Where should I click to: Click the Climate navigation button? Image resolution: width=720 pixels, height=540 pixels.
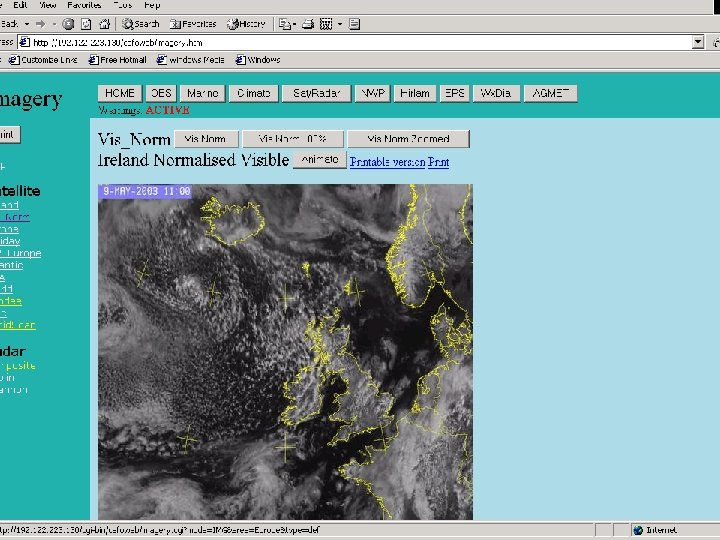(x=253, y=93)
